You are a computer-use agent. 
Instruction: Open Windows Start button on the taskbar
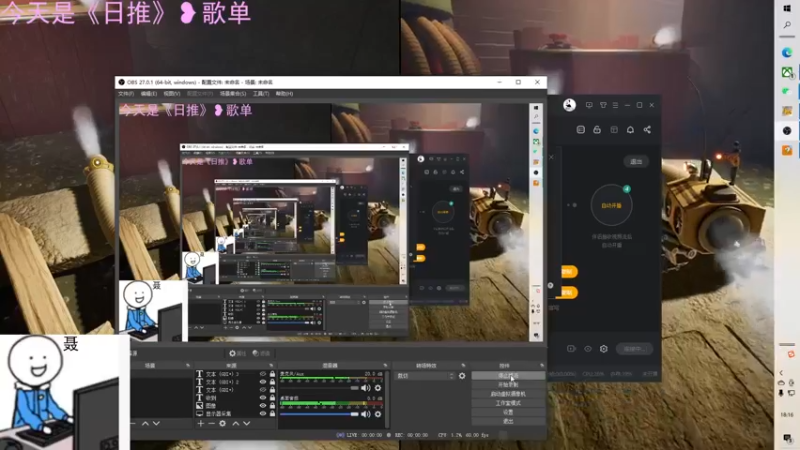(x=787, y=9)
